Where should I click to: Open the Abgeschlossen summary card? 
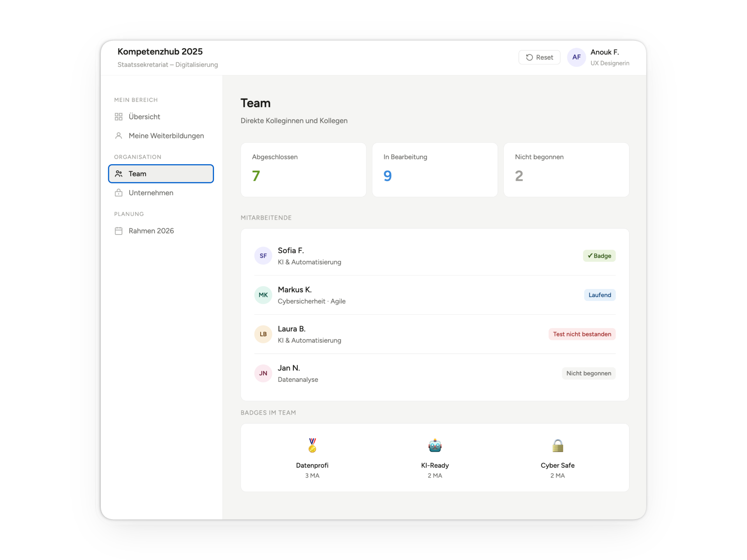coord(303,170)
